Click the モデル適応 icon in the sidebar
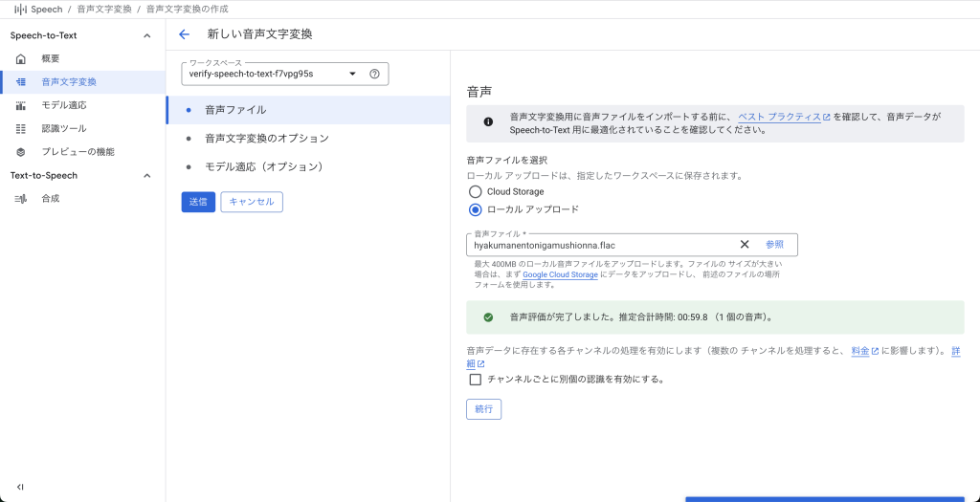Image resolution: width=980 pixels, height=502 pixels. point(21,105)
